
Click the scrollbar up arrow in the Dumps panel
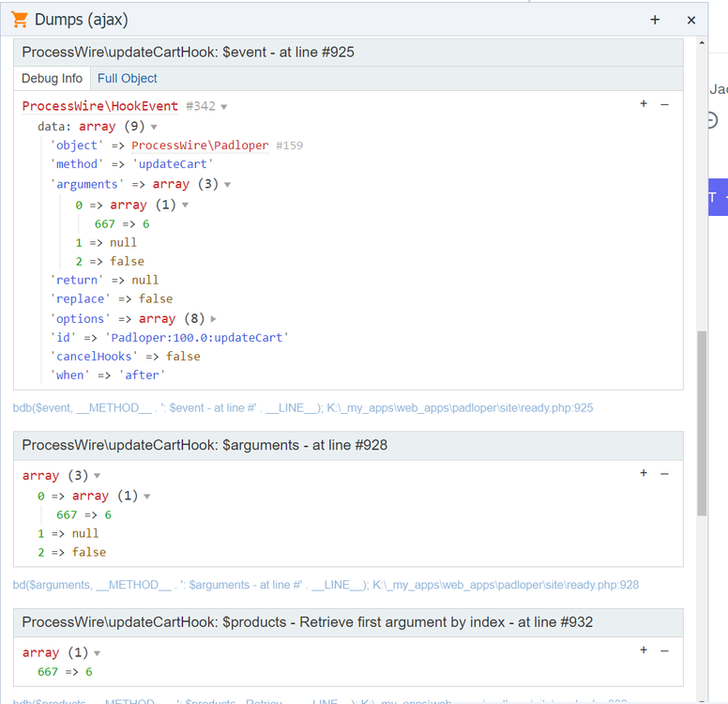tap(702, 43)
